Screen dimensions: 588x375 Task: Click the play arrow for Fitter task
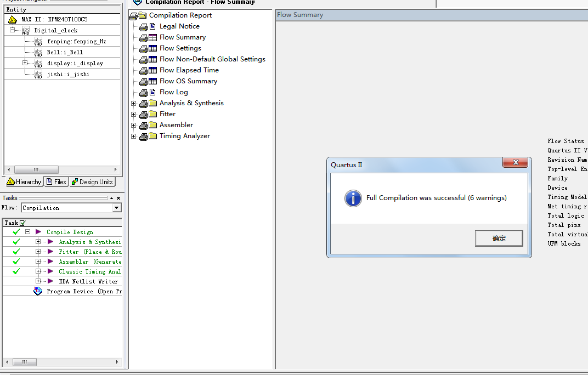pos(50,252)
